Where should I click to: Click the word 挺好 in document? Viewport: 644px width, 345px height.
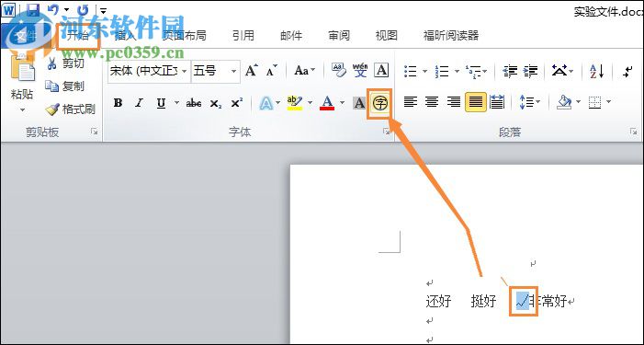(x=483, y=302)
